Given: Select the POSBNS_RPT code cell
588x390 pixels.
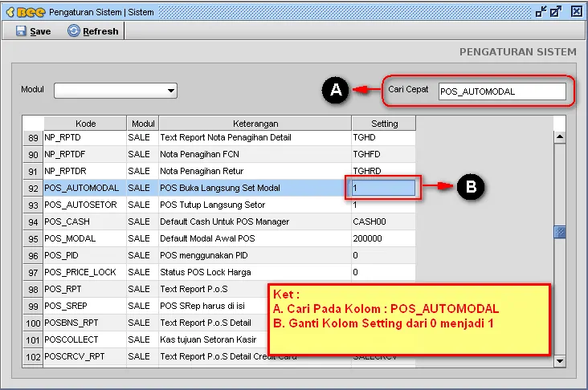Looking at the screenshot, I should [x=85, y=323].
